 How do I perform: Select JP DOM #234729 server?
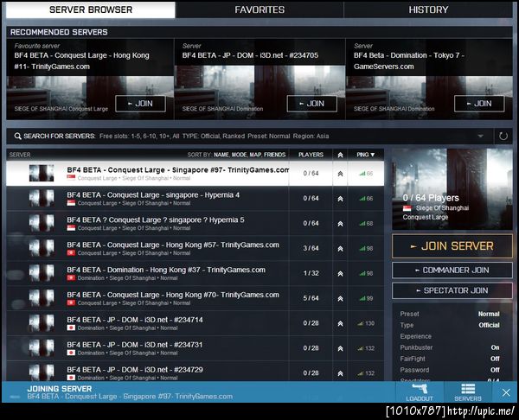point(195,372)
